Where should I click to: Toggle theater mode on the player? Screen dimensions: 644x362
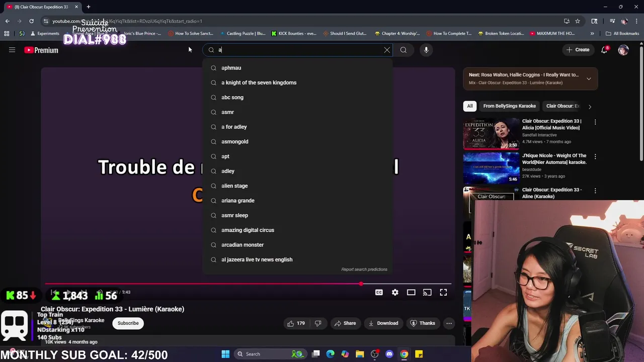411,292
